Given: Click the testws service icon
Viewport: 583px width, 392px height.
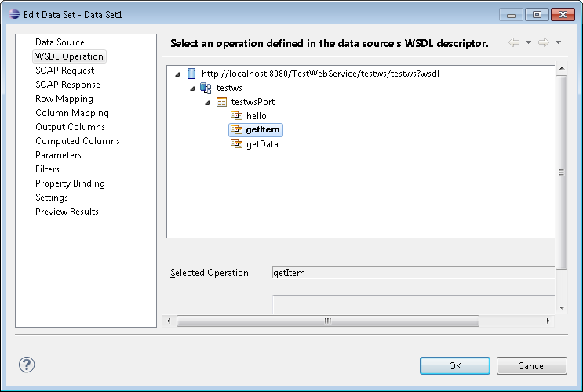Looking at the screenshot, I should click(206, 88).
